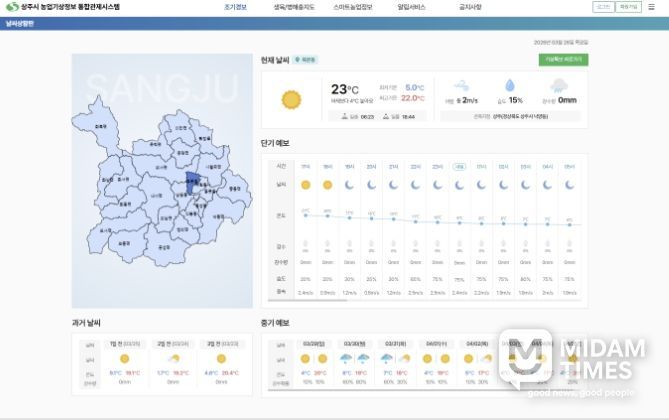
Task: Click the sunrise time icon
Action: [343, 117]
